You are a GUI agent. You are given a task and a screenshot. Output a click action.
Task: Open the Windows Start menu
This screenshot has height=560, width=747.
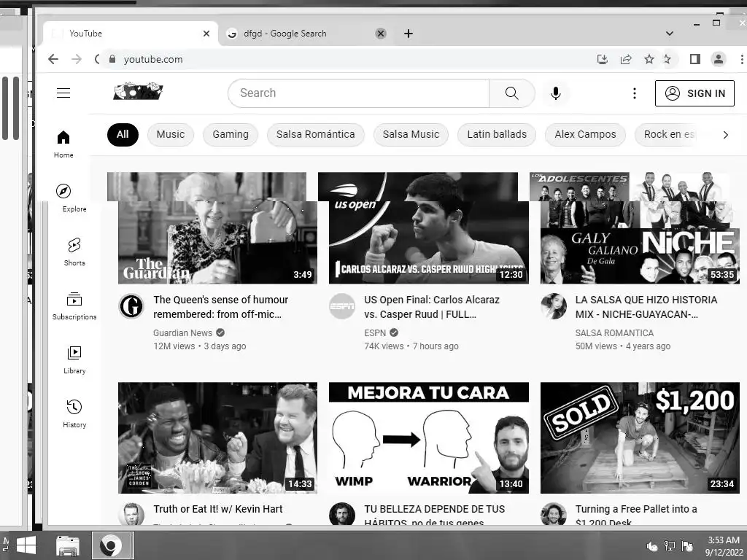[26, 545]
